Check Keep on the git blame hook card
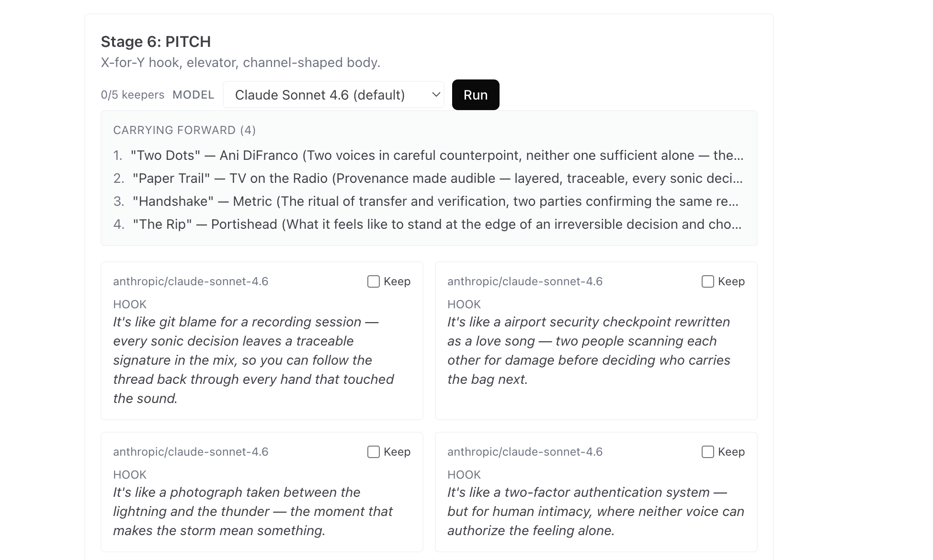933x560 pixels. coord(373,281)
